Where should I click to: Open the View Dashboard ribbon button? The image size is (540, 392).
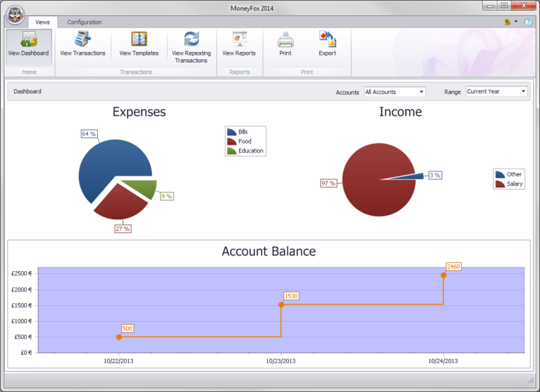pos(28,47)
